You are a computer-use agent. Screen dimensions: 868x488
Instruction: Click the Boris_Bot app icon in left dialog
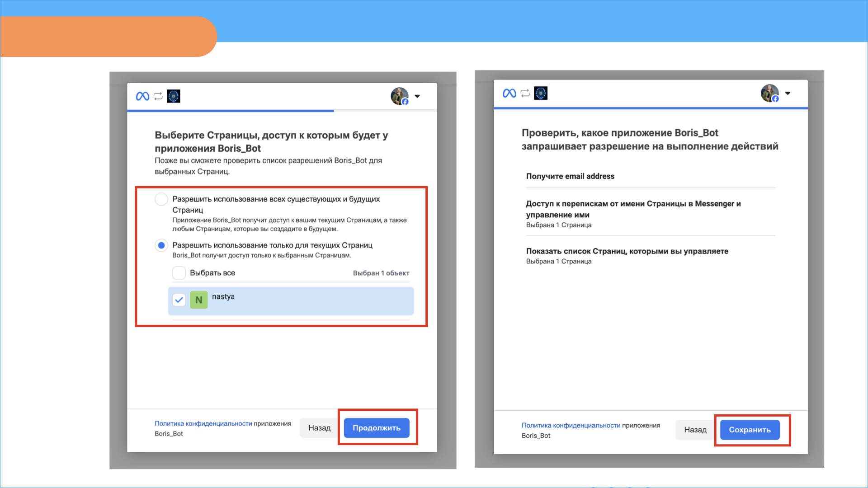click(x=174, y=96)
